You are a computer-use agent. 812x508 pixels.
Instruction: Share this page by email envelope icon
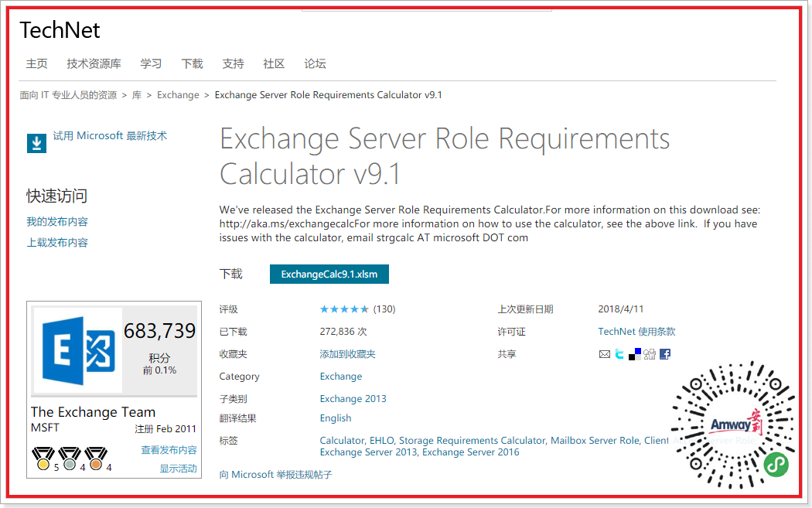click(604, 354)
